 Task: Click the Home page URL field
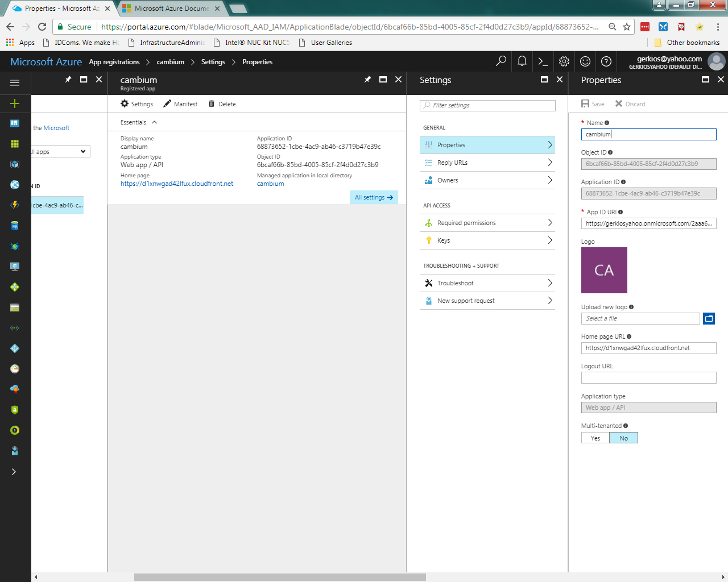tap(648, 348)
